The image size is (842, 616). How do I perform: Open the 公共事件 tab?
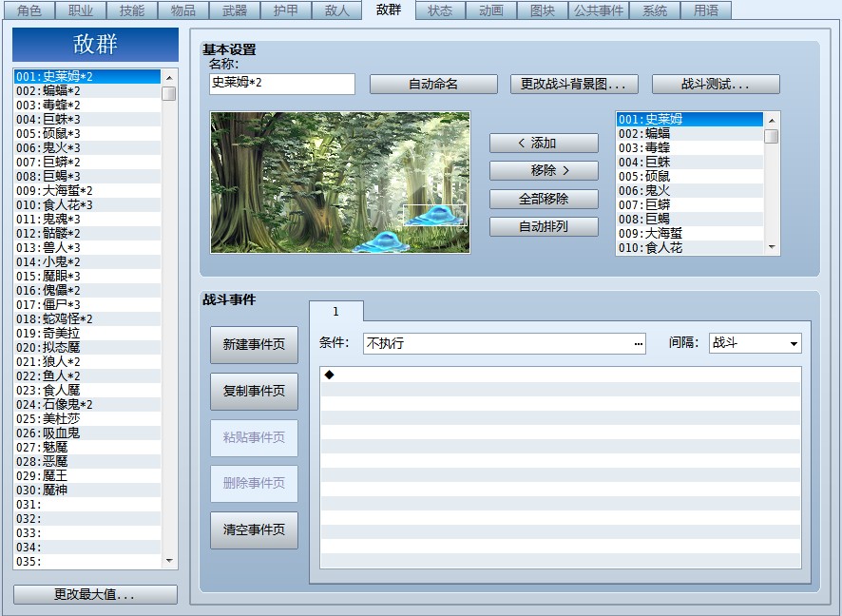pyautogui.click(x=599, y=10)
